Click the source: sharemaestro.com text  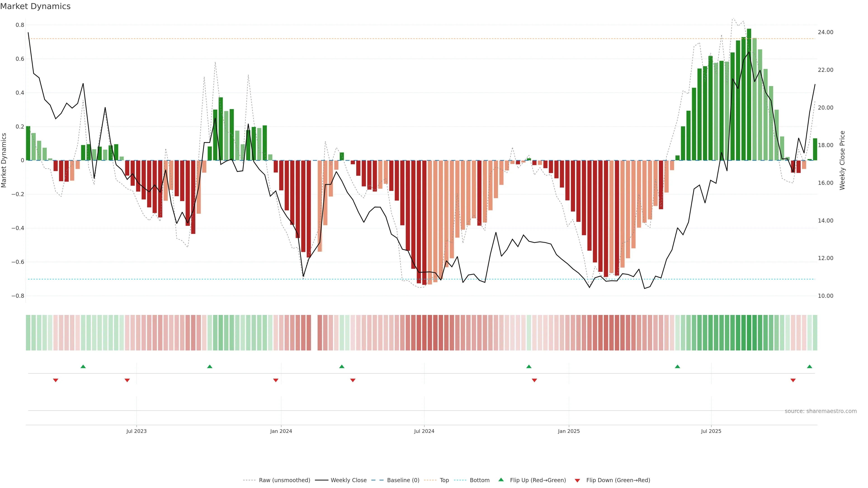821,411
